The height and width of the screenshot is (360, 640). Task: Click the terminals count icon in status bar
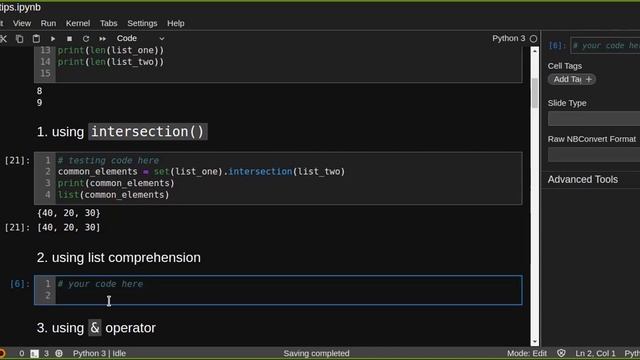click(35, 353)
